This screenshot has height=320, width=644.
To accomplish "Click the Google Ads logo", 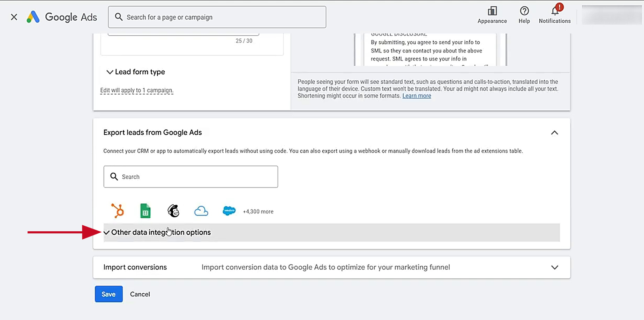I will pyautogui.click(x=62, y=17).
